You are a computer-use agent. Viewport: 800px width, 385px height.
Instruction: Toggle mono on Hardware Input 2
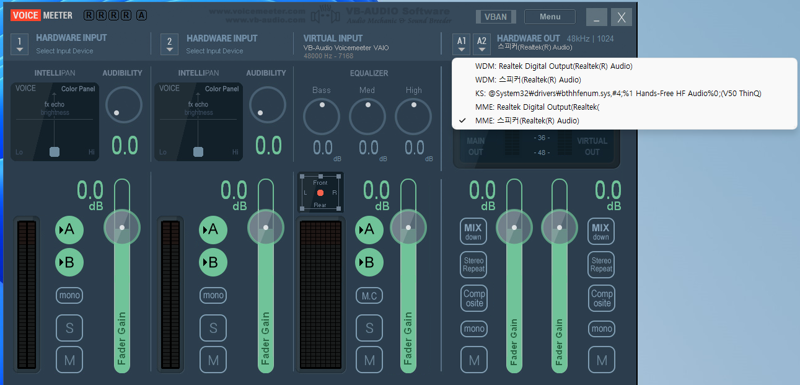(213, 295)
